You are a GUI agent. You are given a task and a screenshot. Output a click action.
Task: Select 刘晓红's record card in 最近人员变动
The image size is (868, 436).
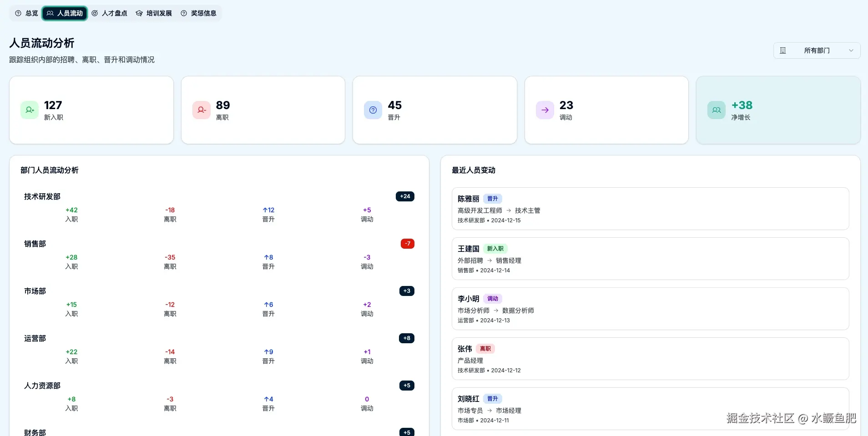tap(650, 408)
